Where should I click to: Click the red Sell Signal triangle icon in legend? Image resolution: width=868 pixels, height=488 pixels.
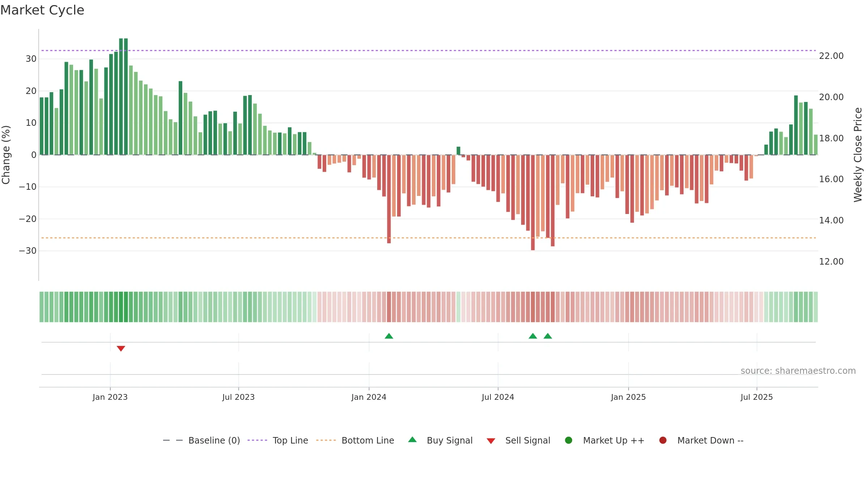[491, 441]
